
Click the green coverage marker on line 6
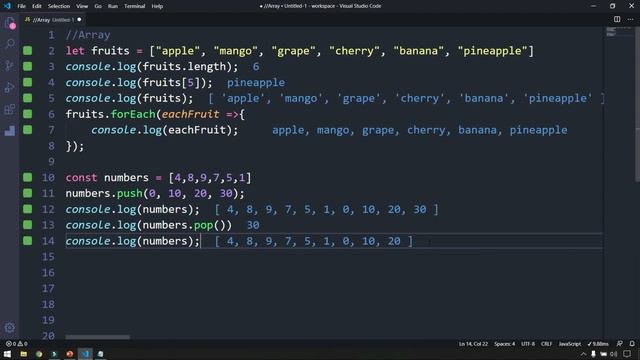[x=27, y=114]
